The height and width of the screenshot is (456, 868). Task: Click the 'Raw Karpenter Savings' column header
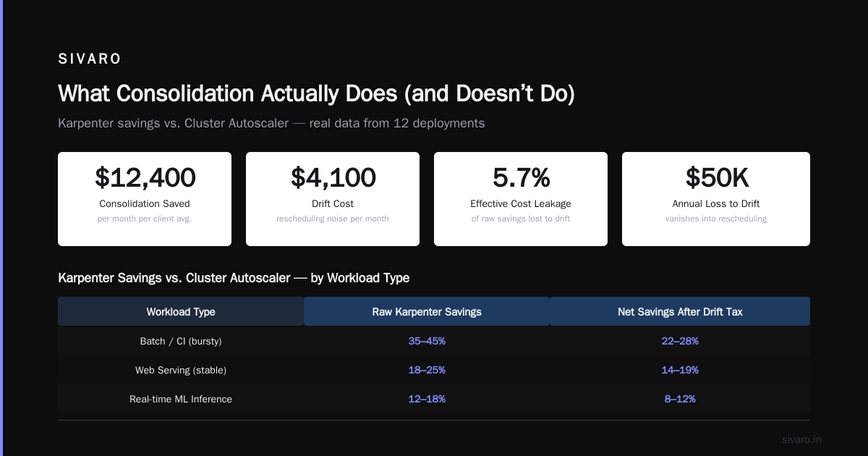click(427, 312)
